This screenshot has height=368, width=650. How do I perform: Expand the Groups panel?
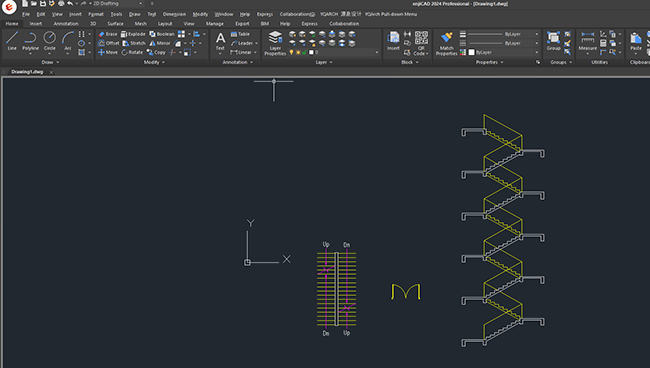tap(561, 62)
